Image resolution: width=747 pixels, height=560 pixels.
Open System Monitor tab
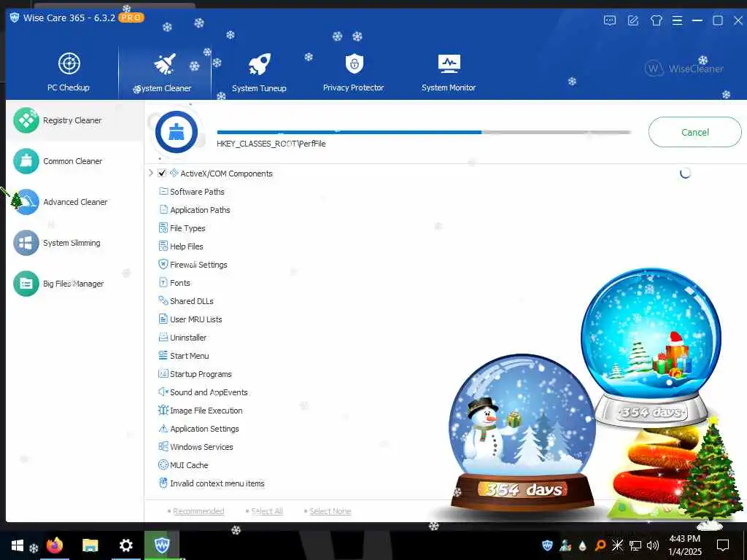[x=449, y=72]
